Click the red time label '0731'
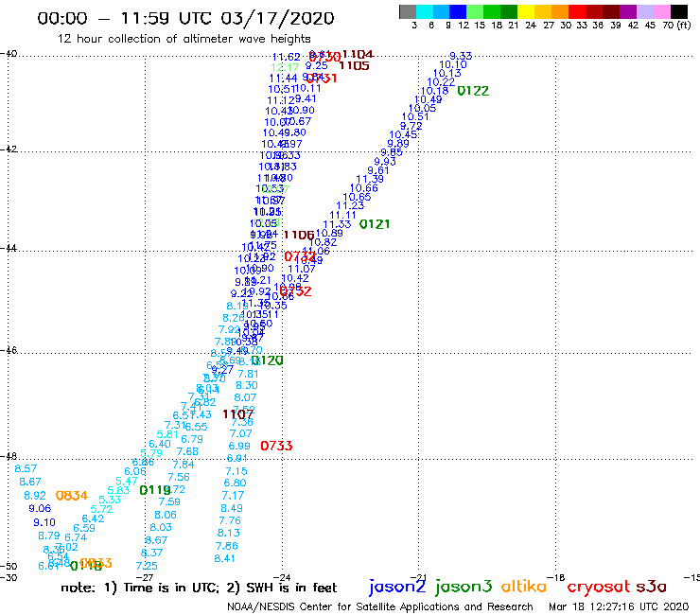700x615 pixels. (321, 79)
